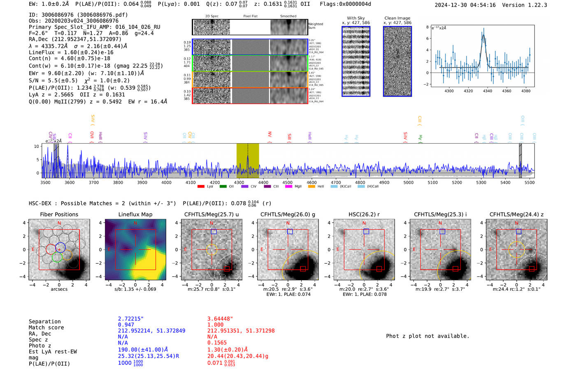Click the blue separation value 2.72215"

[131, 319]
